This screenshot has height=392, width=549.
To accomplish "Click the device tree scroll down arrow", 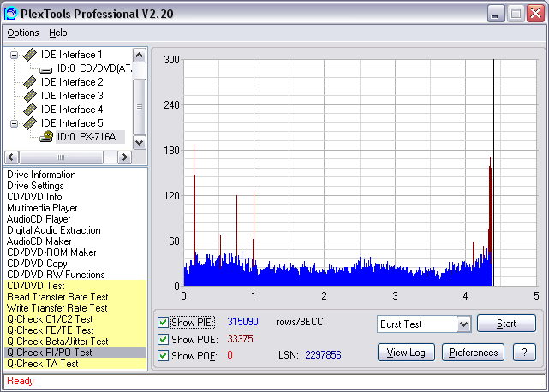I will tap(140, 142).
